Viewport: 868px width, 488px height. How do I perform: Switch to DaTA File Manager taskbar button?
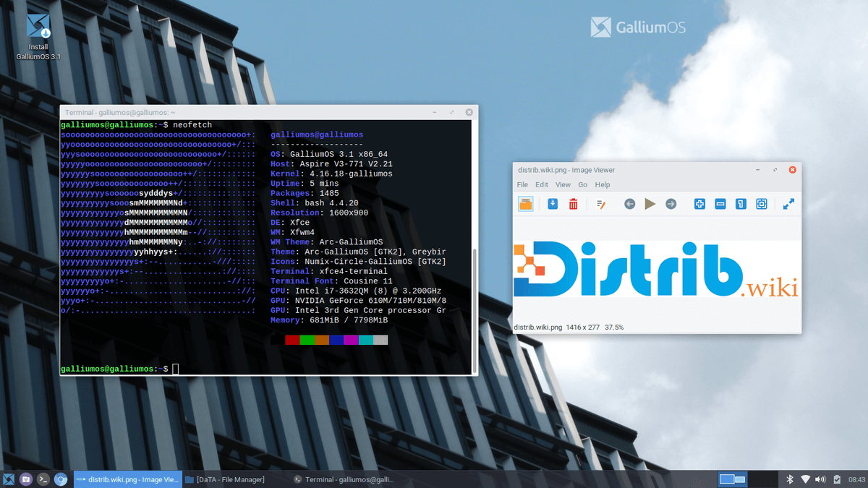pos(235,479)
